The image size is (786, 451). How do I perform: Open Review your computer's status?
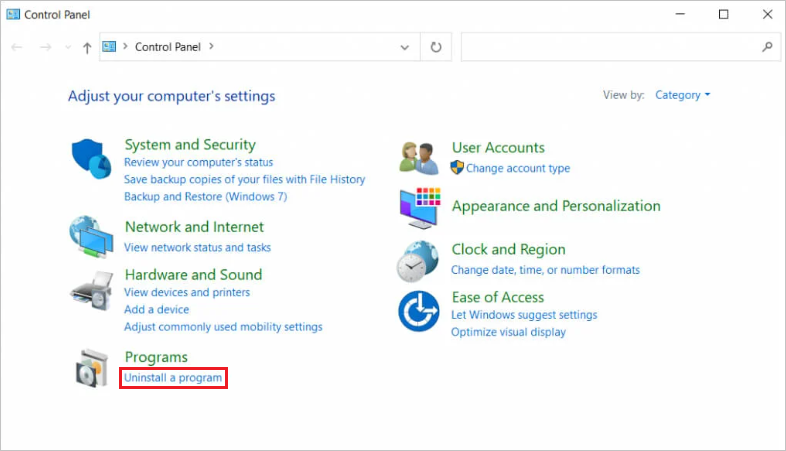[x=199, y=162]
